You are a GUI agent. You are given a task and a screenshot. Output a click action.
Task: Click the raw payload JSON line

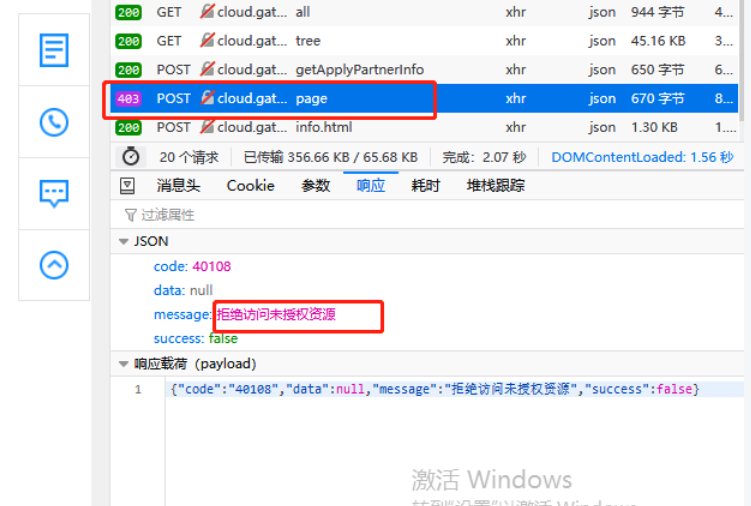pyautogui.click(x=435, y=389)
